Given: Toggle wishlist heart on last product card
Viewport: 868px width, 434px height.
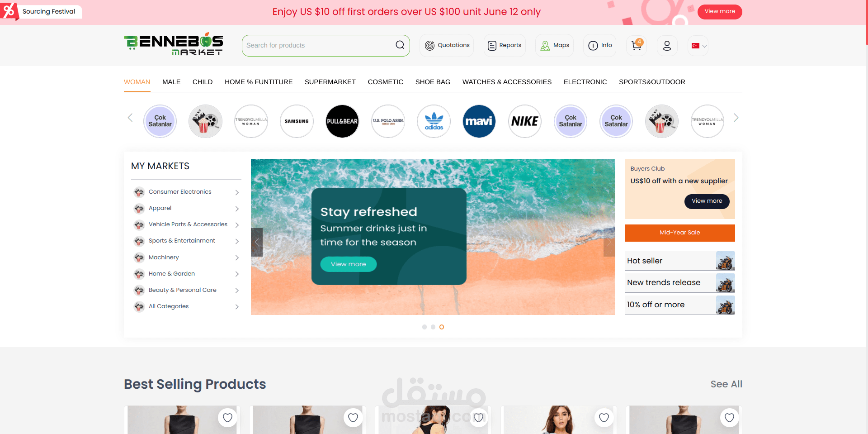Looking at the screenshot, I should click(729, 417).
